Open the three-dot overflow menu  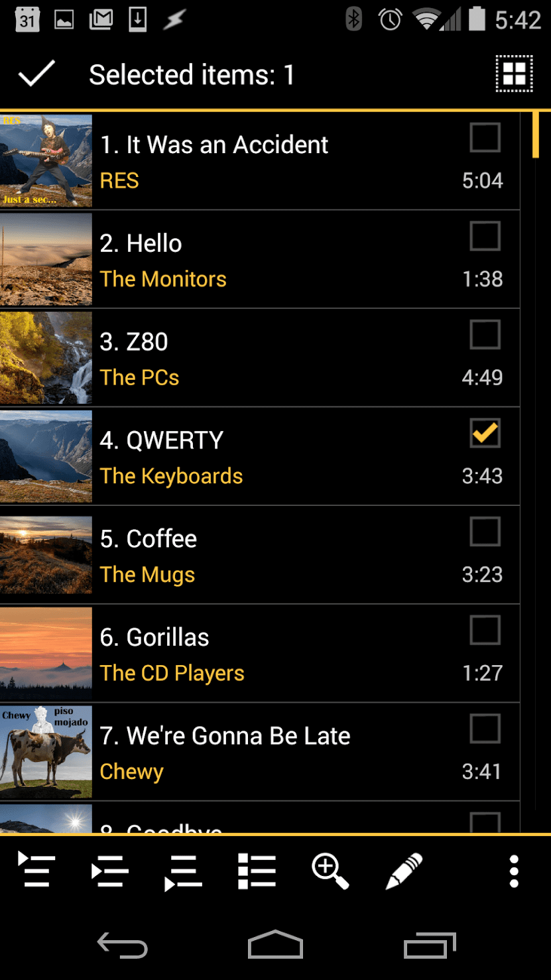[514, 871]
